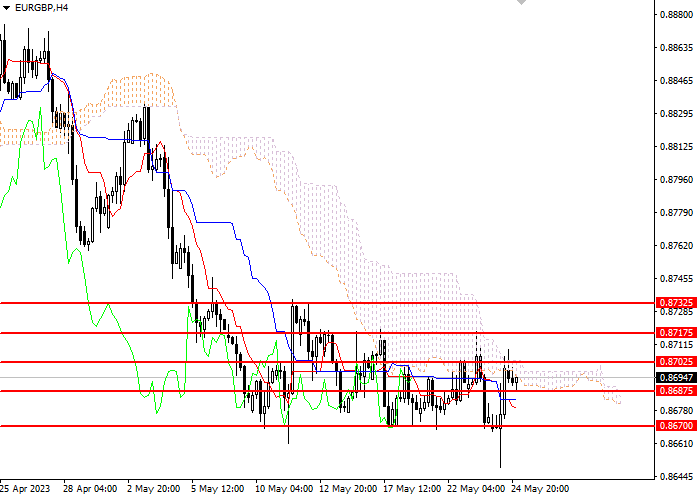This screenshot has width=700, height=500.
Task: Click the 0.88635 price scale value
Action: point(676,48)
